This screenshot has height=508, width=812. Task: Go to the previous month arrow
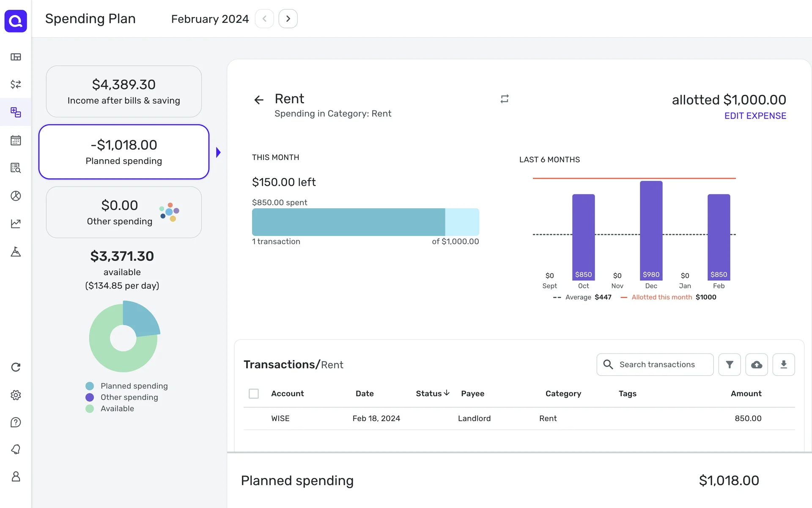(x=264, y=19)
